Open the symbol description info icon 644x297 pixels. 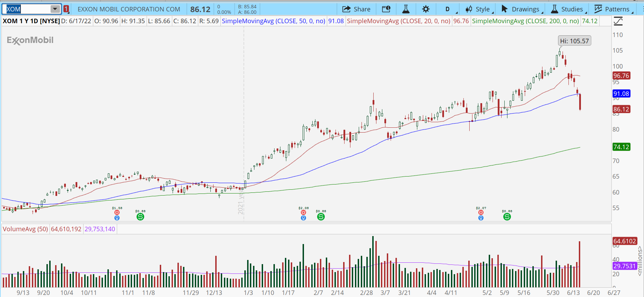click(x=386, y=9)
